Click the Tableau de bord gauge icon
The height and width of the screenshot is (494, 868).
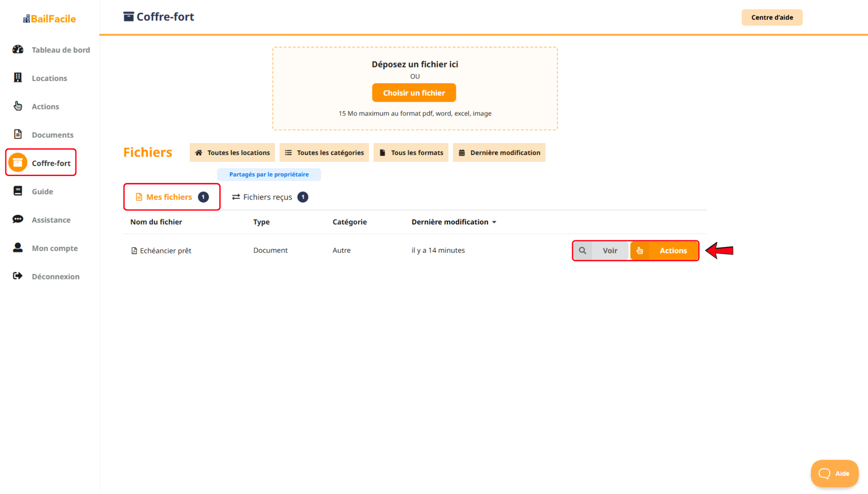pos(18,50)
